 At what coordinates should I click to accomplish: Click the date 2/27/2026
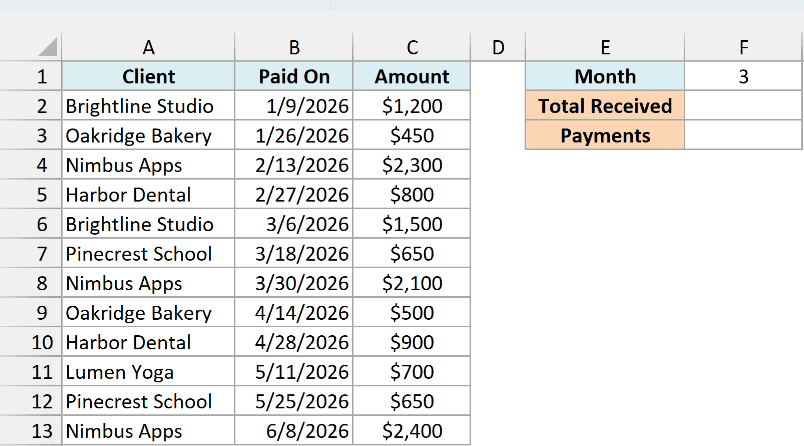pyautogui.click(x=294, y=194)
